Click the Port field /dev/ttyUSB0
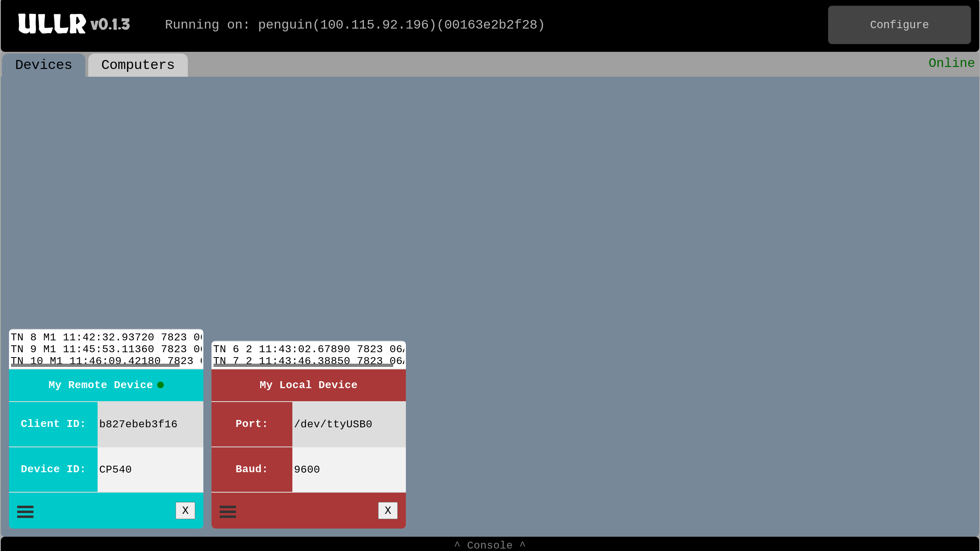 349,424
